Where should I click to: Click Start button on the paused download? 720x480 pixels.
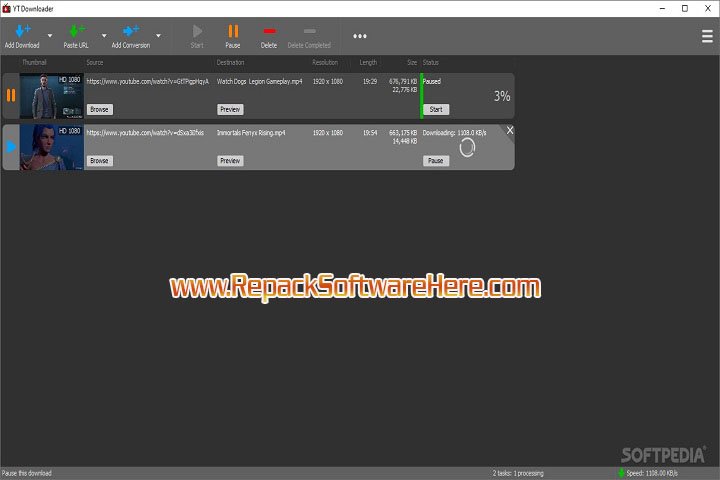pos(436,109)
